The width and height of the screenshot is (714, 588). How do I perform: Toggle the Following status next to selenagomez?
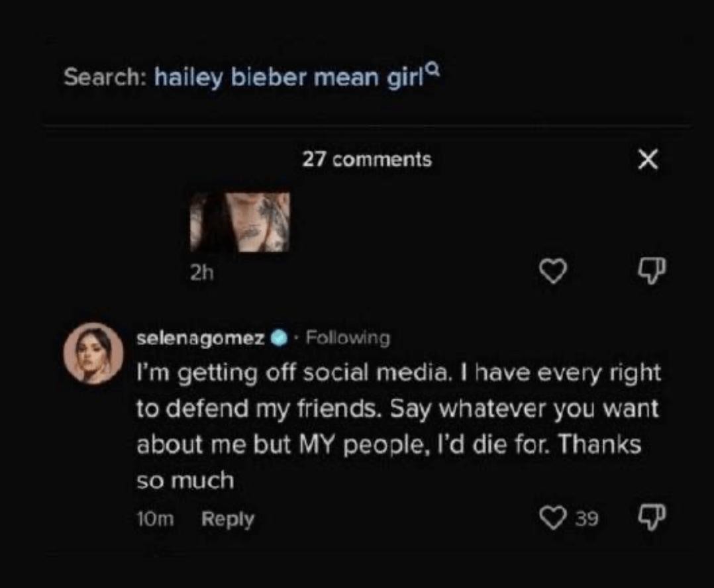348,339
